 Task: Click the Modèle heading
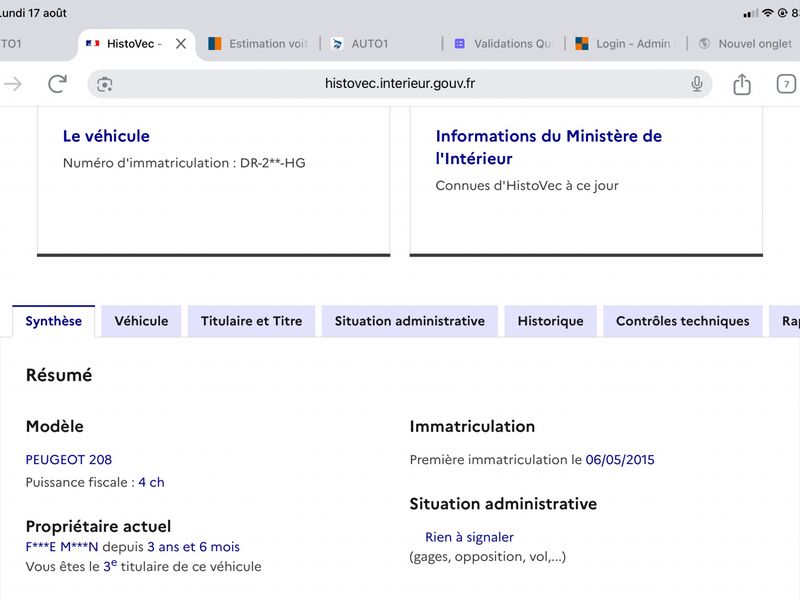coord(55,427)
